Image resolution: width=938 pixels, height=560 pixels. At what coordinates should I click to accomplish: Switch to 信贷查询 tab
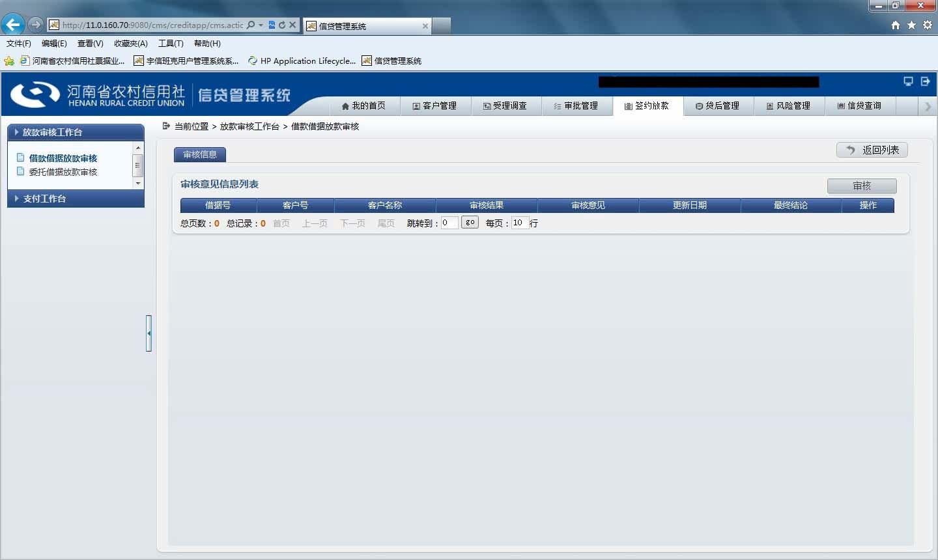(860, 105)
